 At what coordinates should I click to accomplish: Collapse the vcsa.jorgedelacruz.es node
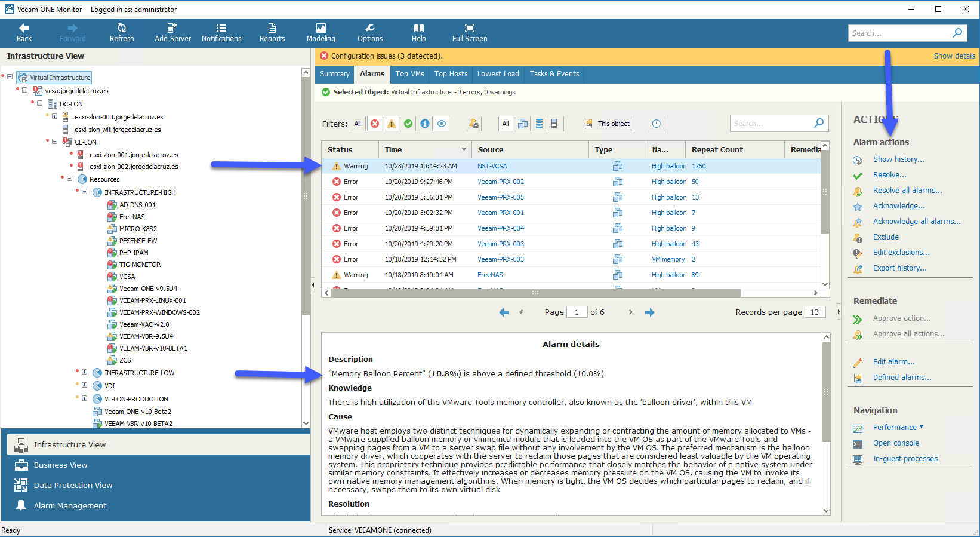25,90
